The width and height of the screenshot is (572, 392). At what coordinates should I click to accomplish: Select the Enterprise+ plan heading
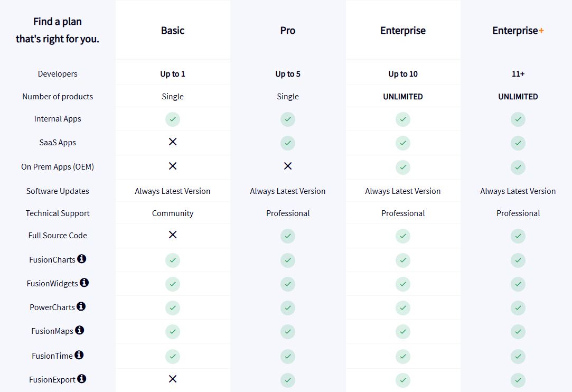(518, 30)
